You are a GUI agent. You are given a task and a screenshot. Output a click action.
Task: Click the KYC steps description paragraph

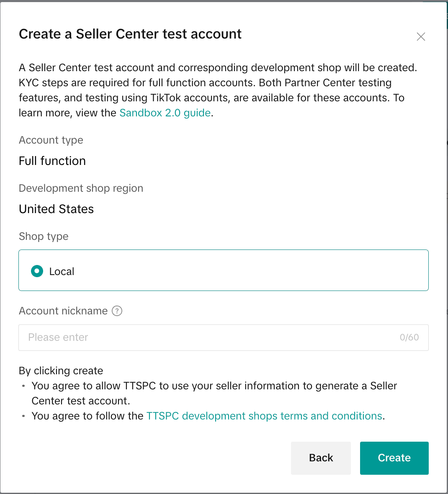coord(218,90)
